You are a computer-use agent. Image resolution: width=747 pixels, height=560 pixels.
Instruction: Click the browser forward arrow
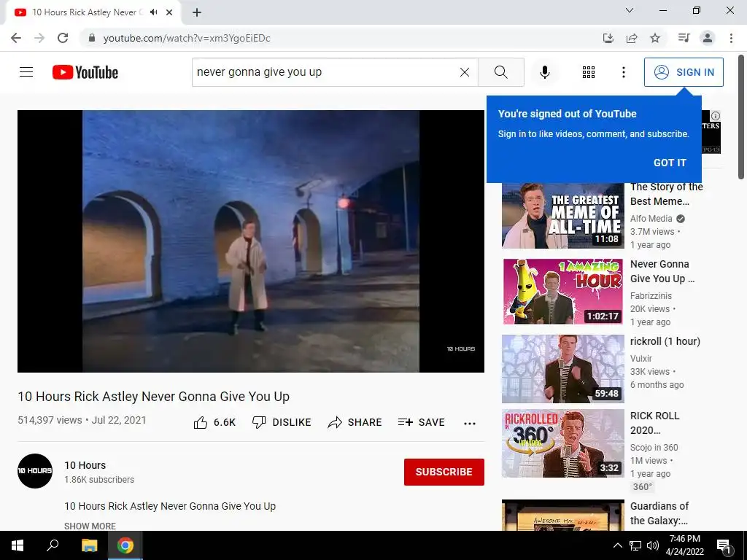pos(39,38)
